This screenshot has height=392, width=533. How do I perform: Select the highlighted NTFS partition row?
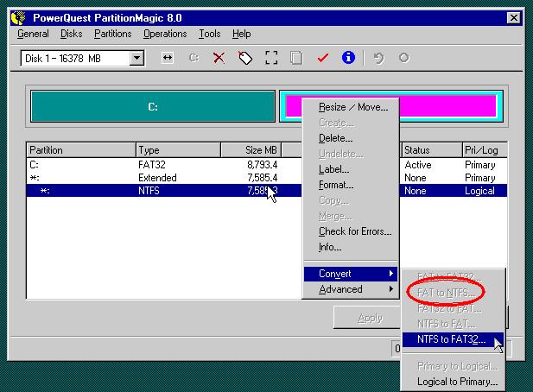267,191
